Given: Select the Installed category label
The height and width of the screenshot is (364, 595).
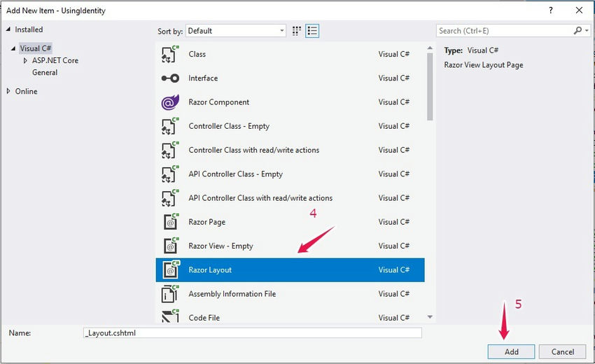Looking at the screenshot, I should pyautogui.click(x=29, y=29).
